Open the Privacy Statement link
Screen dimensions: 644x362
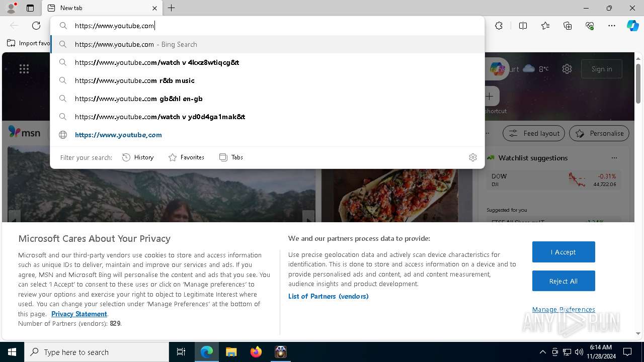[79, 314]
